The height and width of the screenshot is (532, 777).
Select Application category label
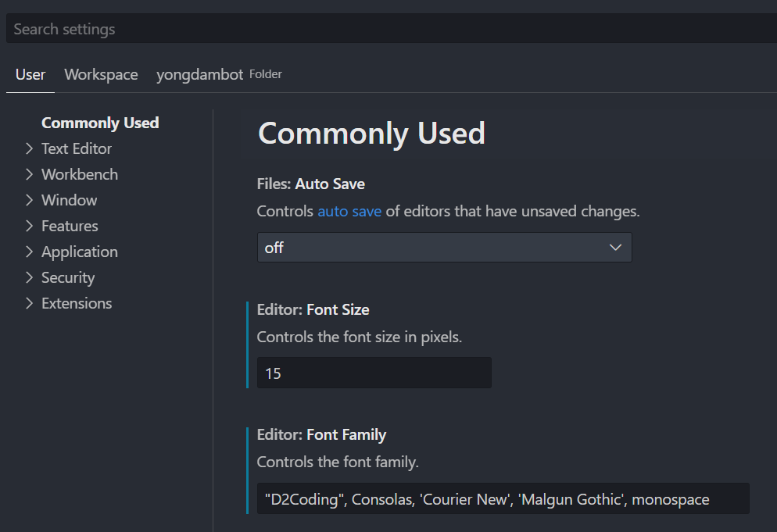[x=80, y=252]
